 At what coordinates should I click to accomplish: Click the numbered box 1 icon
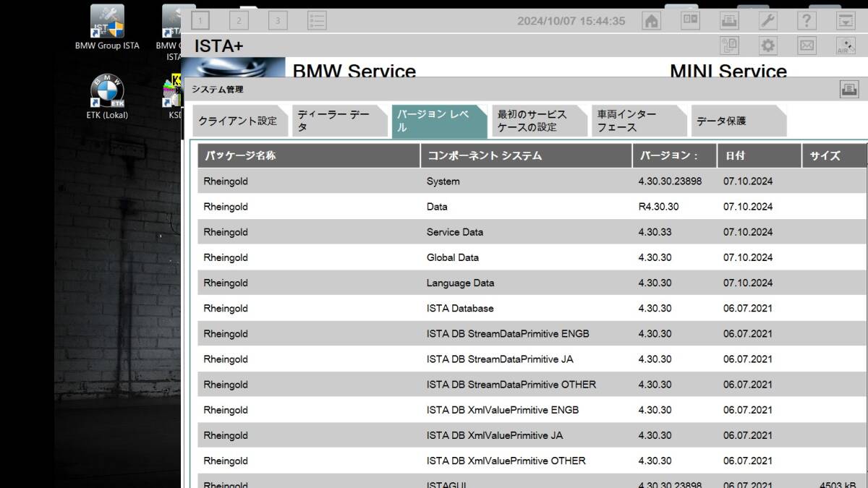pyautogui.click(x=200, y=21)
